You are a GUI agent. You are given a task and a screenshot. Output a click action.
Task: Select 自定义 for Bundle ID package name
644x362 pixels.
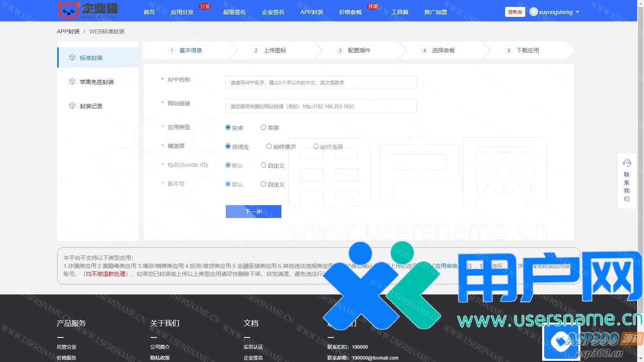263,165
